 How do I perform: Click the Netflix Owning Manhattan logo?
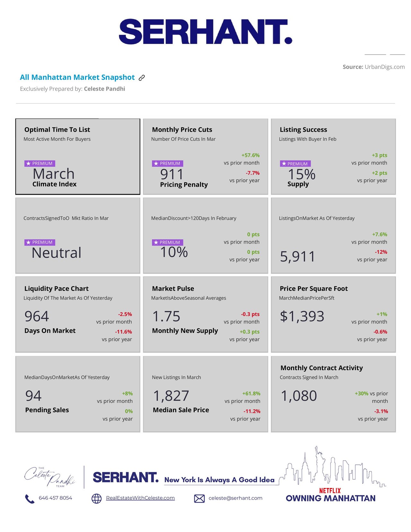click(x=330, y=495)
